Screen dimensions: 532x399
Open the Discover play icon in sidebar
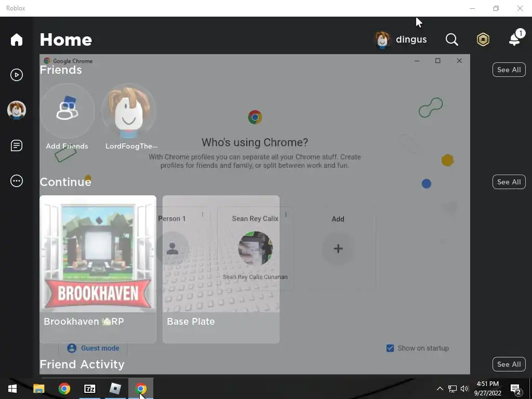pos(16,75)
